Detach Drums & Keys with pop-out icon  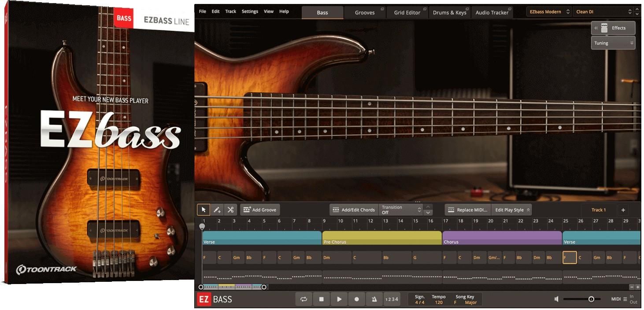point(468,9)
